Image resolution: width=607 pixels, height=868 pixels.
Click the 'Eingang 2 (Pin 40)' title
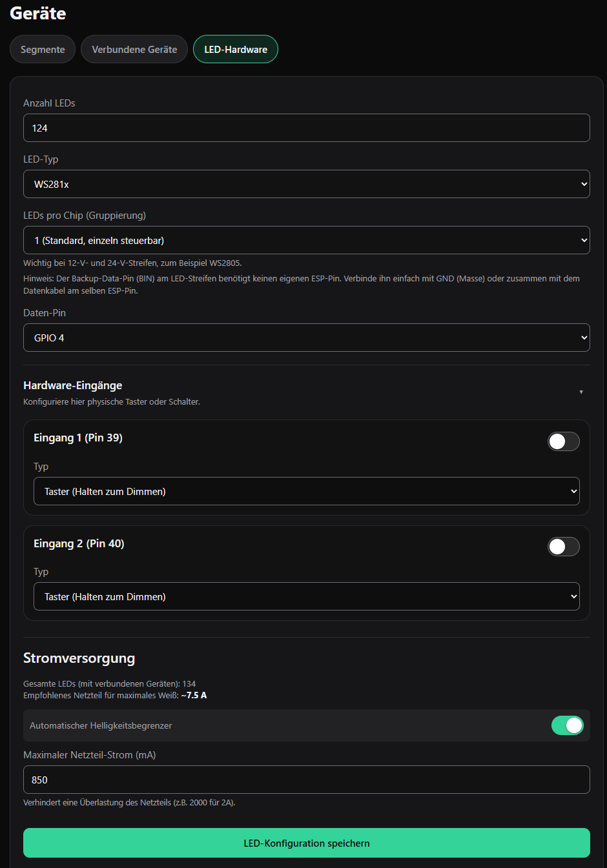79,543
